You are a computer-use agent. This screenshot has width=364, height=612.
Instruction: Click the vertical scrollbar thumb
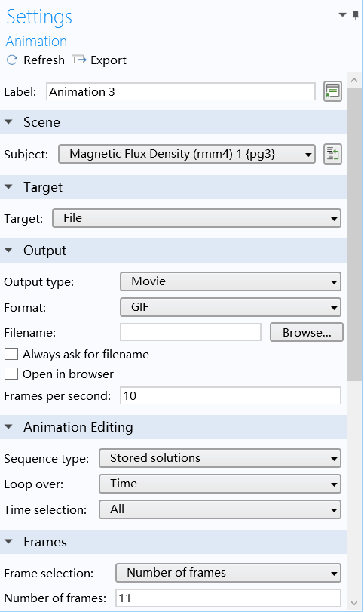click(354, 234)
